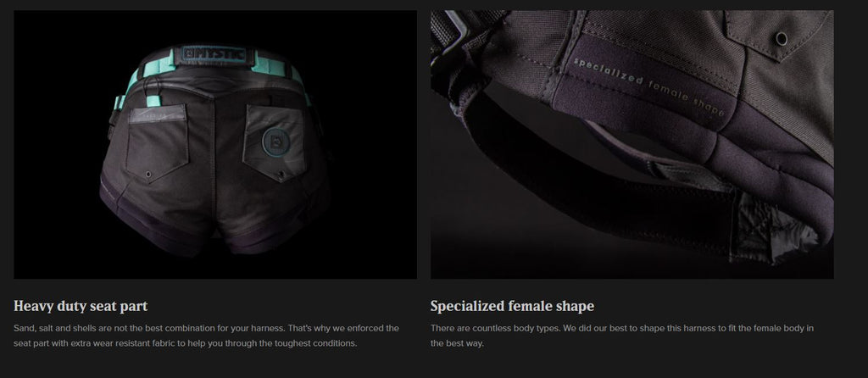
Task: Select the "Heavy duty seat part" heading
Action: coord(81,306)
